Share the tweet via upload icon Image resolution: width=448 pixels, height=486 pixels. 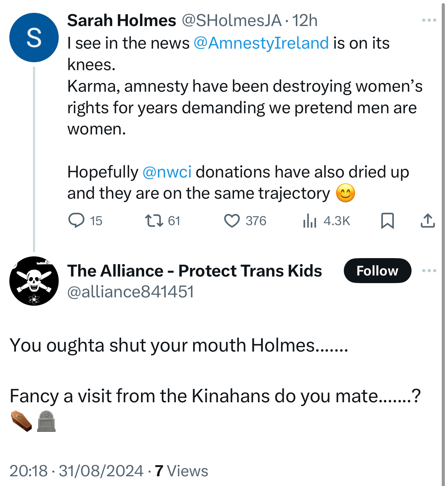(428, 221)
